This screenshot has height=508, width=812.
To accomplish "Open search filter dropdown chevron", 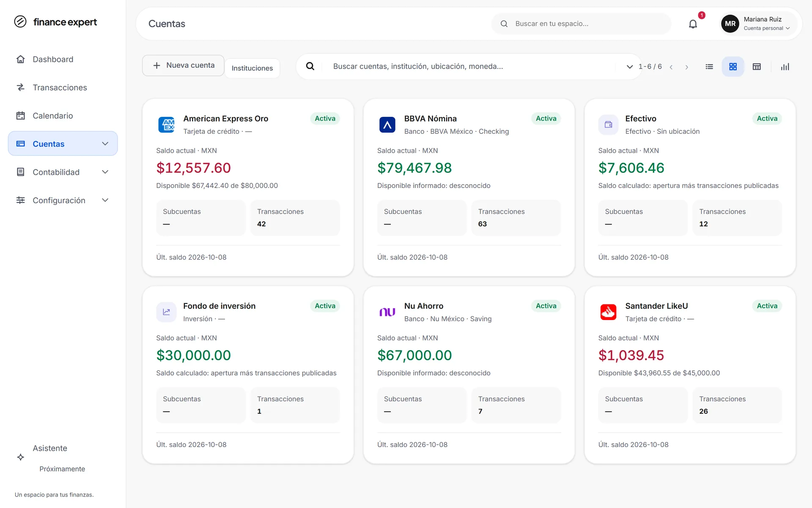I will (x=629, y=66).
